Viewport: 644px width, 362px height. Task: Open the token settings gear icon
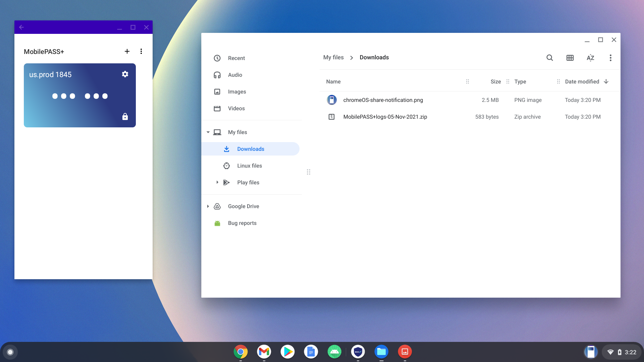125,74
